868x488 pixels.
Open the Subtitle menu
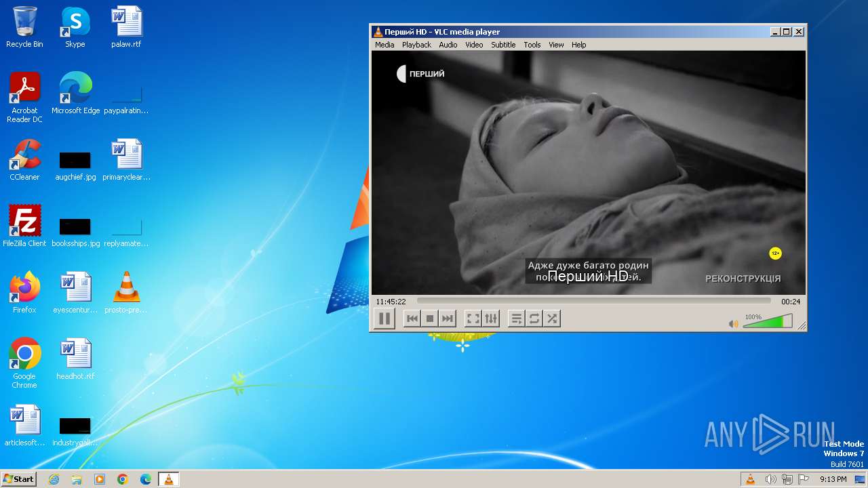[x=503, y=45]
